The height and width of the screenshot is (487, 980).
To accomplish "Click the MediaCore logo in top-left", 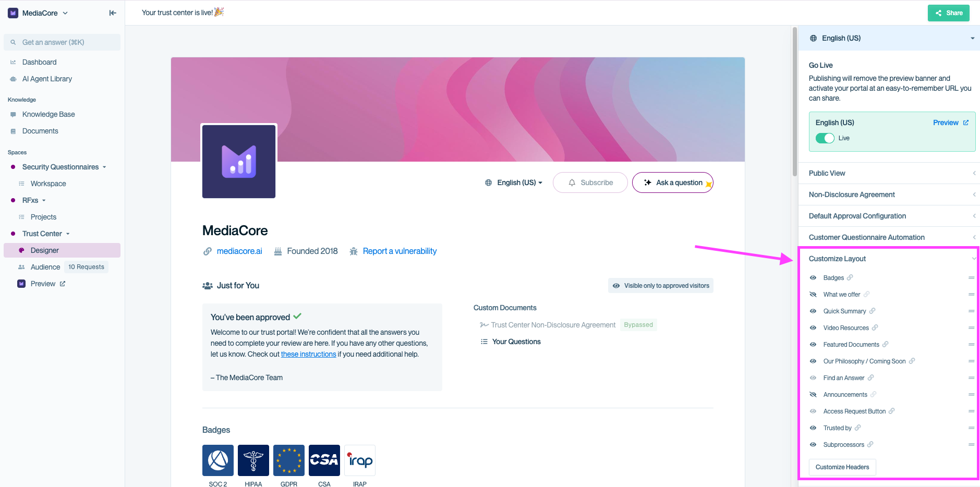I will click(x=13, y=13).
